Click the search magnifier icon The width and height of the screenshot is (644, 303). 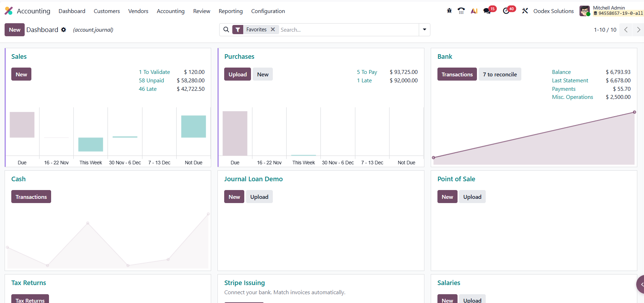(226, 30)
